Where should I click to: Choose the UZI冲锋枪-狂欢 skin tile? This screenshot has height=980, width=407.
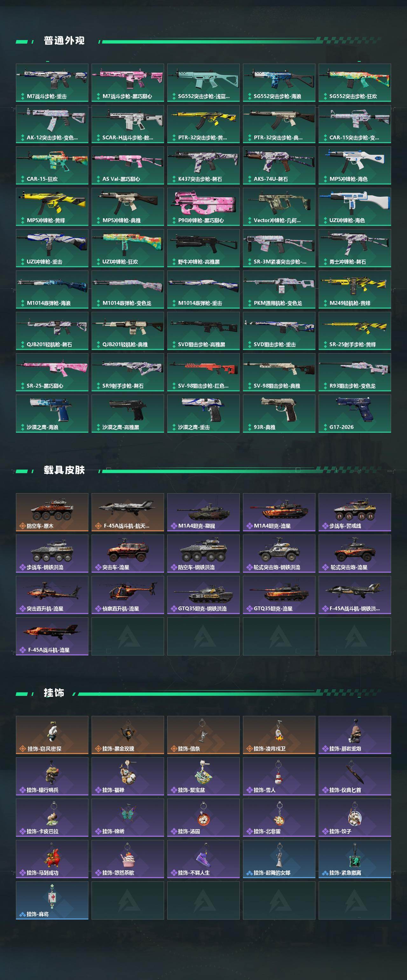click(x=128, y=248)
